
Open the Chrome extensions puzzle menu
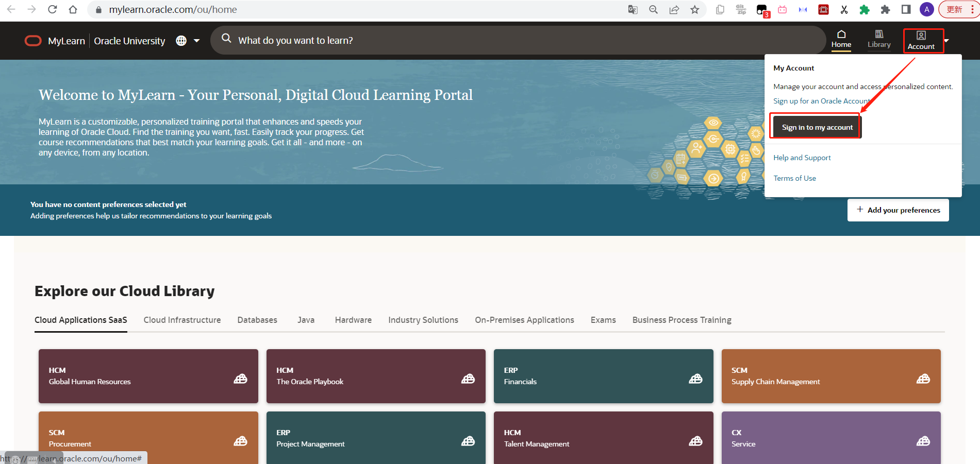(885, 9)
